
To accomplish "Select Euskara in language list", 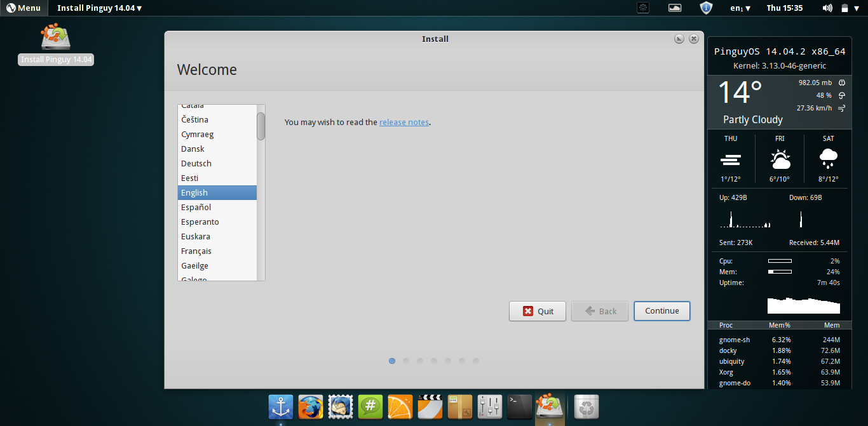I will pos(217,236).
